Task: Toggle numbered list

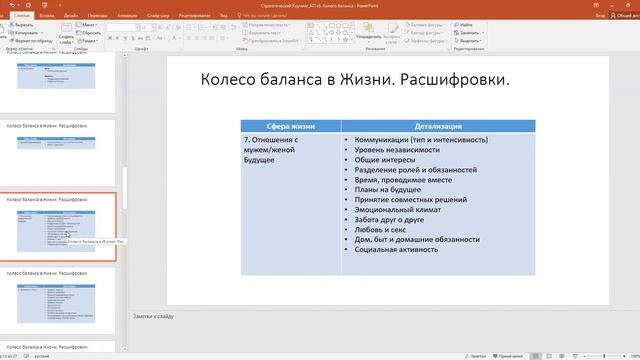Action: [201, 27]
